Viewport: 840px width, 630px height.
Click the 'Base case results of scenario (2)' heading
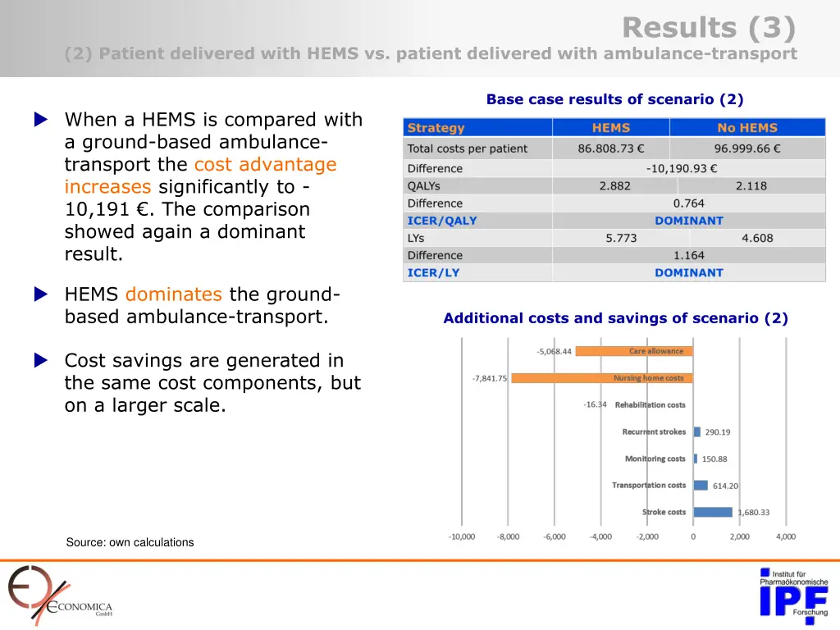coord(614,99)
